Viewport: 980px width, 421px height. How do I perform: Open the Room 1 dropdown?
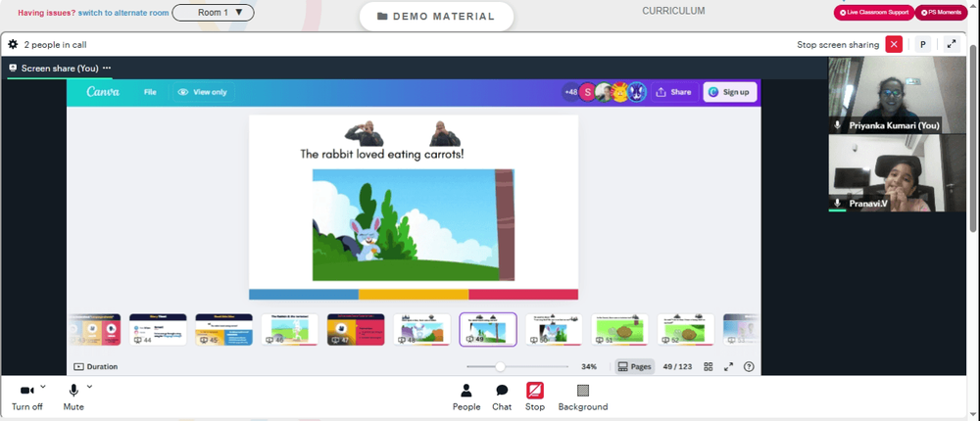click(213, 13)
